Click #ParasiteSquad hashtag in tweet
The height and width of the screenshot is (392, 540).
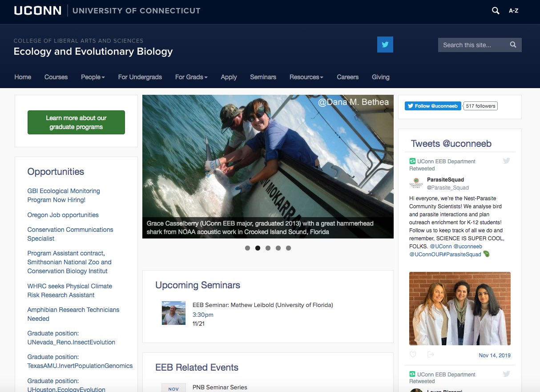(463, 254)
